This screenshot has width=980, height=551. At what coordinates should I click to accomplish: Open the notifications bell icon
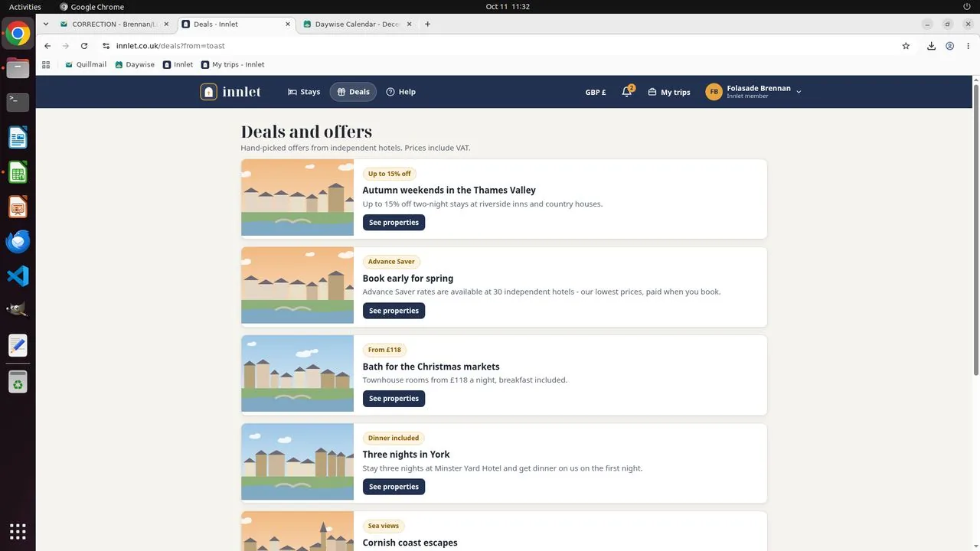pyautogui.click(x=626, y=92)
